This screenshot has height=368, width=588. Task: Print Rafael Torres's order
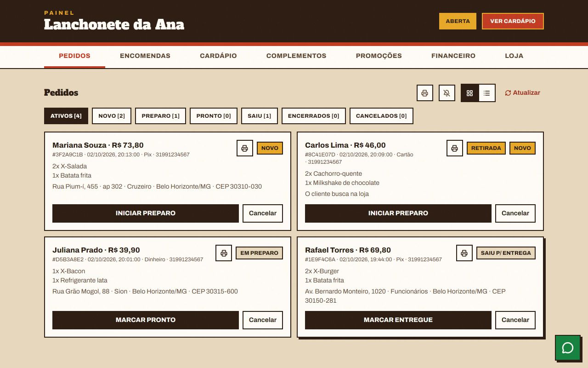(x=464, y=253)
